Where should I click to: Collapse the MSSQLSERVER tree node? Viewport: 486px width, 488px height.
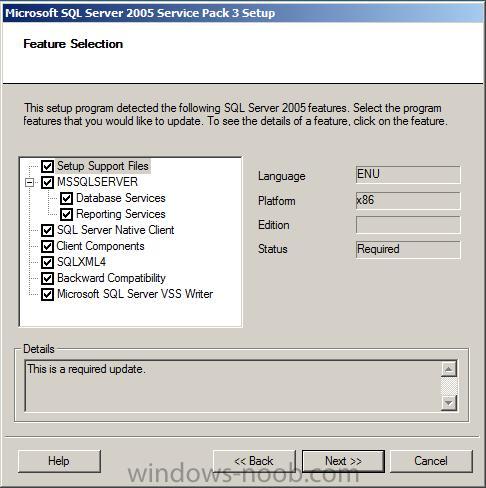30,182
